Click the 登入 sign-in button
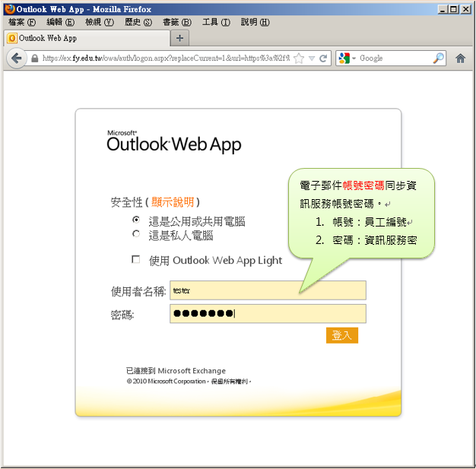 (342, 335)
